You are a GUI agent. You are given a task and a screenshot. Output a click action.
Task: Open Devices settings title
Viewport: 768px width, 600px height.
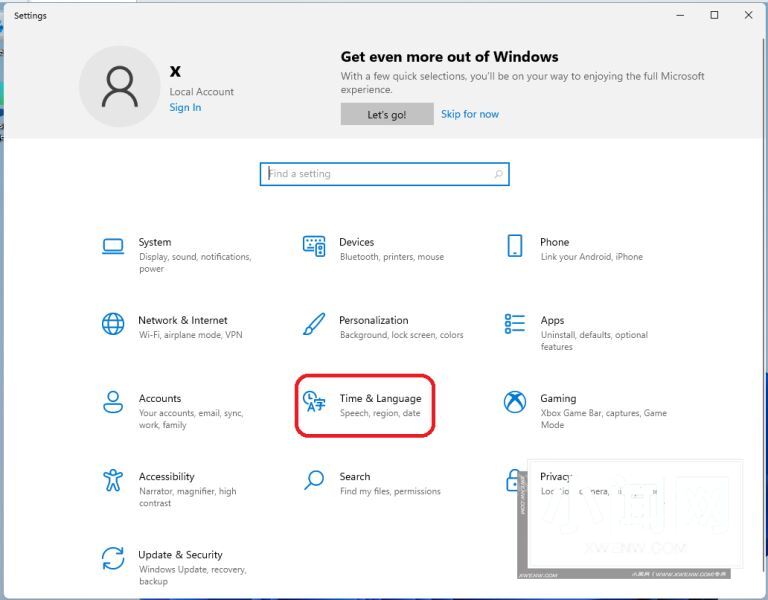click(x=357, y=242)
